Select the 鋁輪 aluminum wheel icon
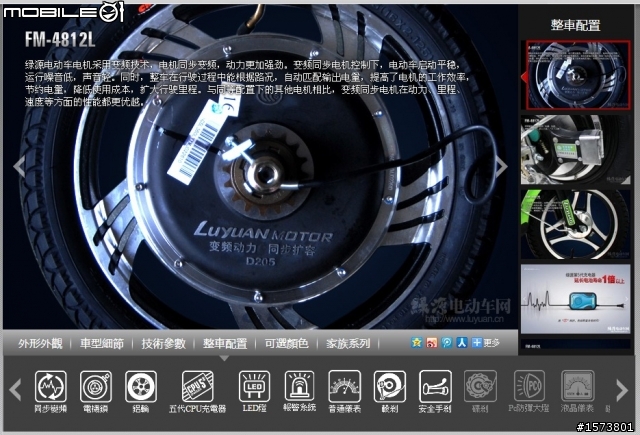This screenshot has height=435, width=640. point(141,386)
